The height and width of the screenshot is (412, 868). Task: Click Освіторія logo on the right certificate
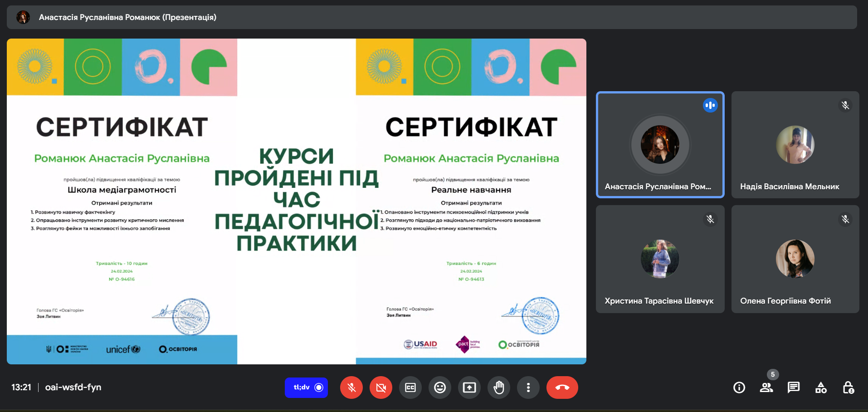coord(519,344)
